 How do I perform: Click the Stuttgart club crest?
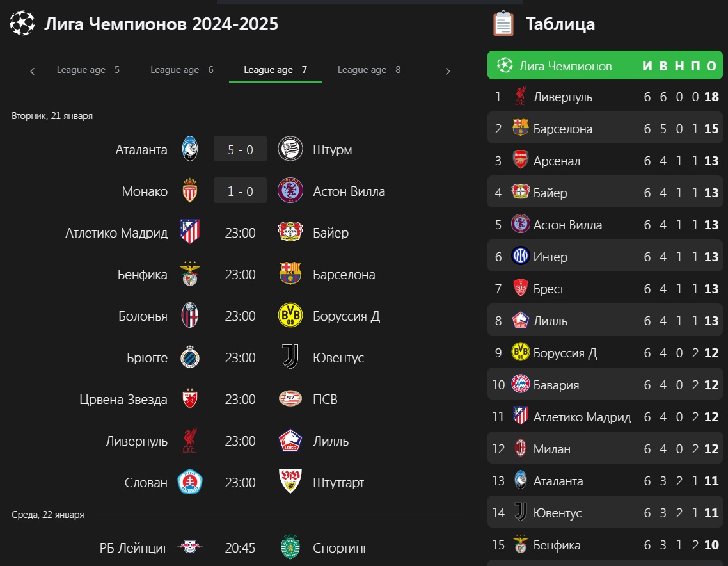click(x=290, y=482)
